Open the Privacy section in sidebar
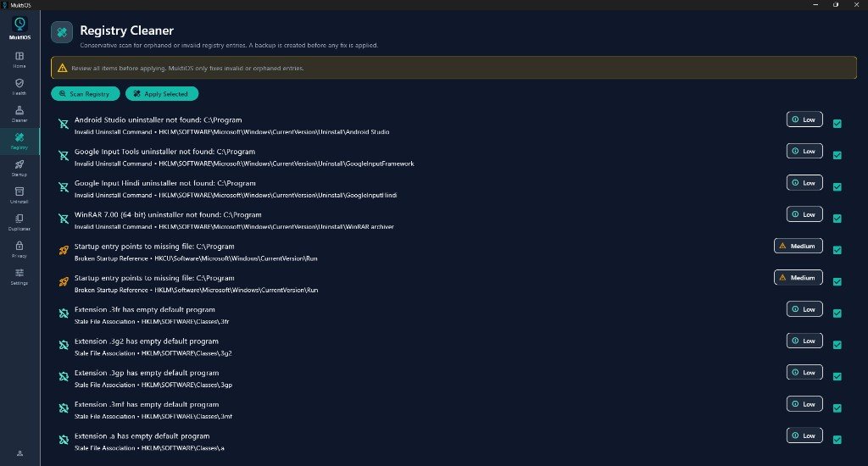Image resolution: width=868 pixels, height=466 pixels. (x=19, y=250)
